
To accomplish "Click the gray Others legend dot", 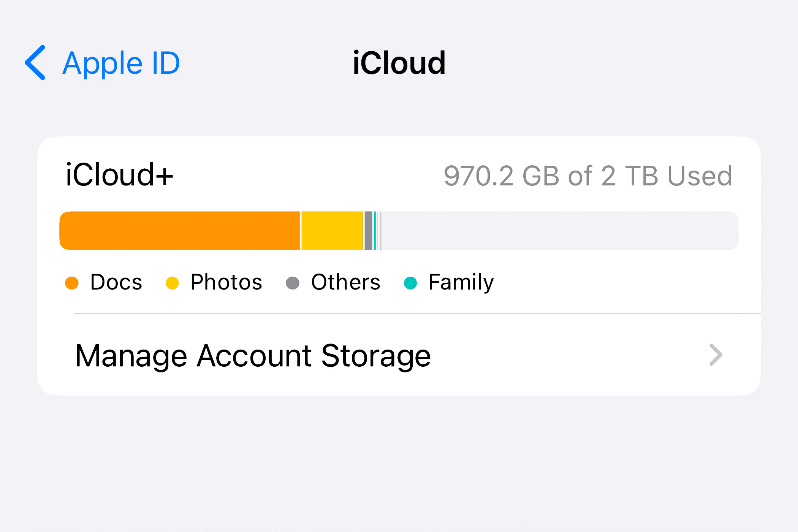I will pos(293,282).
